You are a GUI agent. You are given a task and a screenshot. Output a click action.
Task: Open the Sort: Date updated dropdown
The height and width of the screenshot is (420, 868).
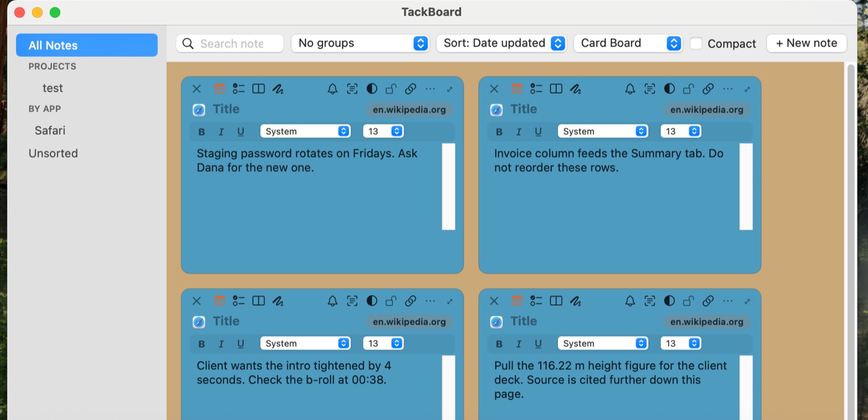(x=502, y=43)
